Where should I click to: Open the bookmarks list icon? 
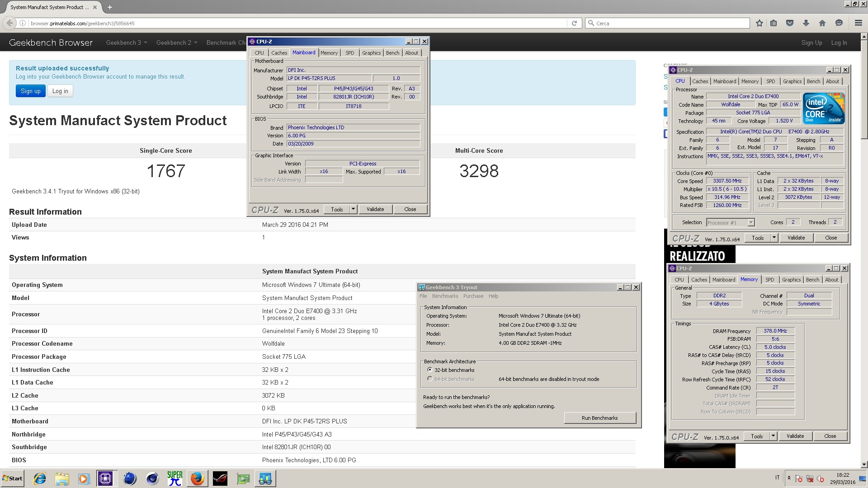pos(774,23)
